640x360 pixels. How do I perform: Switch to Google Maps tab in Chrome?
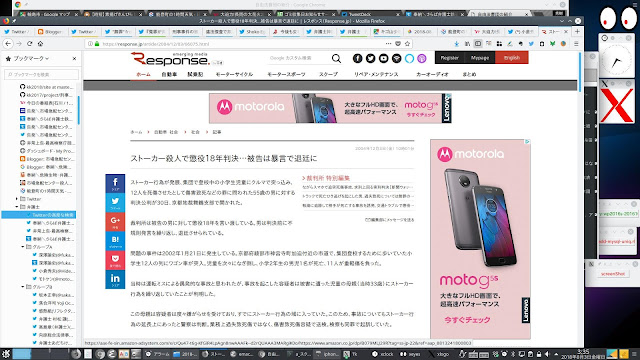click(x=48, y=14)
